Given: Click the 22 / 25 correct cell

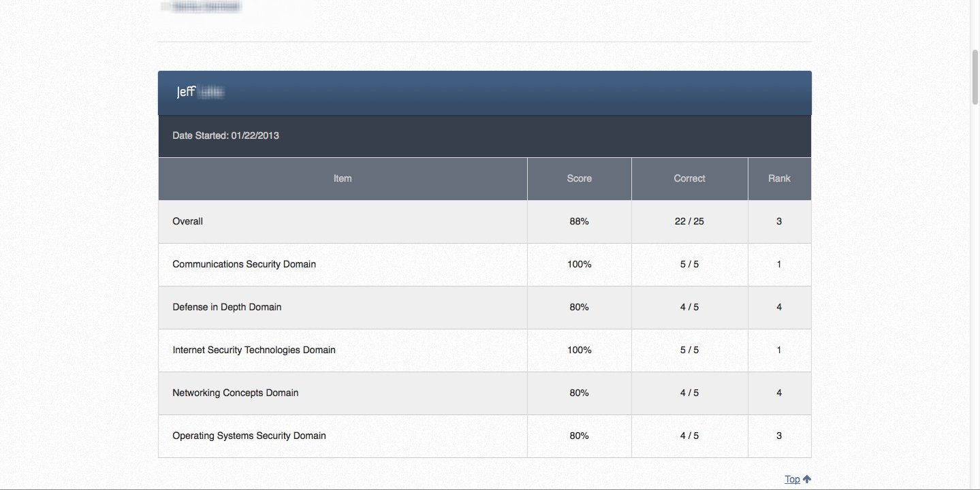Looking at the screenshot, I should tap(689, 221).
